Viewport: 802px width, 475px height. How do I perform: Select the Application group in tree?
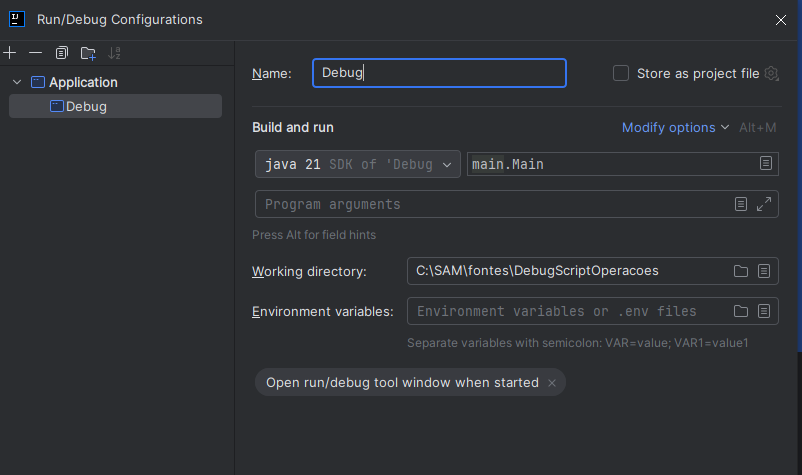(x=83, y=82)
